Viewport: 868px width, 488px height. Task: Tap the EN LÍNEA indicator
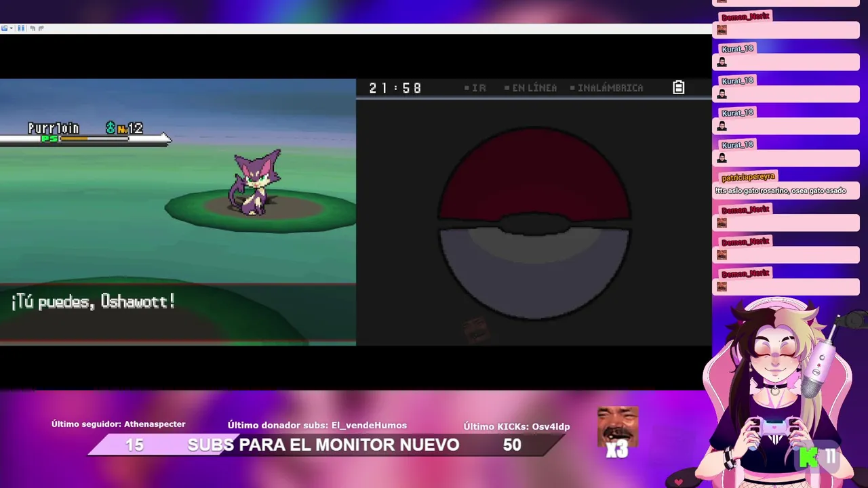pos(530,88)
